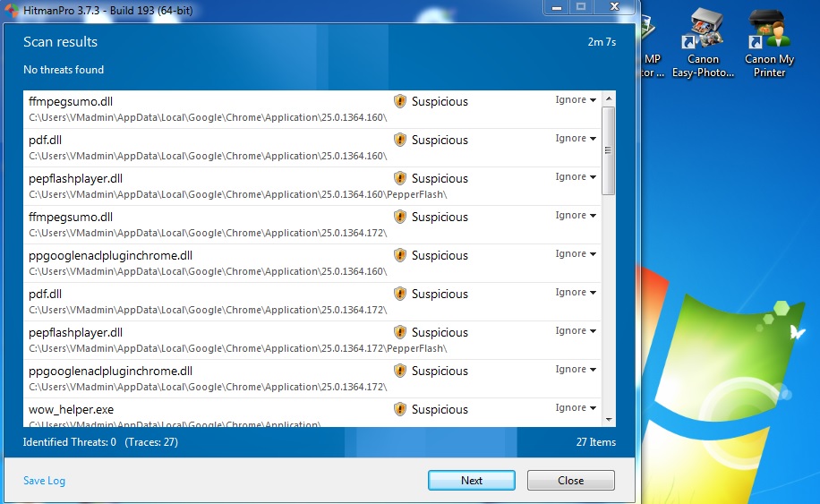Click the 'Scan results' heading

pos(60,42)
